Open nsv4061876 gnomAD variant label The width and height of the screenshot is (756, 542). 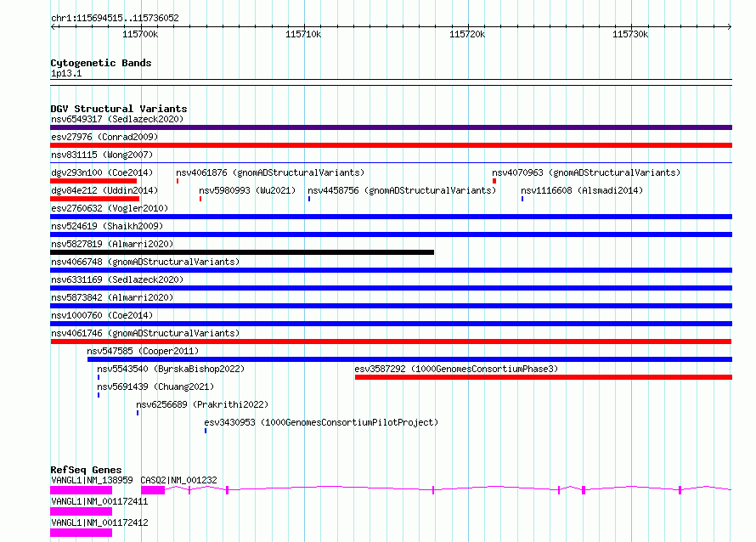[x=270, y=172]
